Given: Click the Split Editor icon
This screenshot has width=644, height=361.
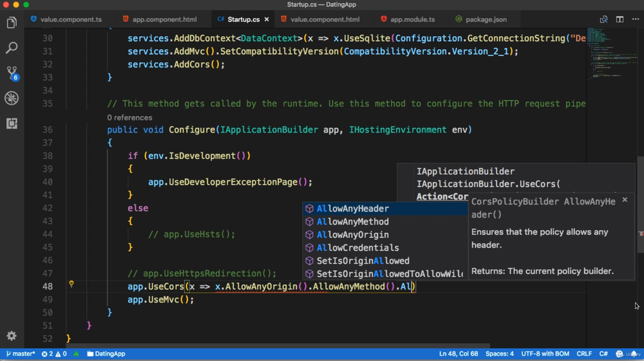Looking at the screenshot, I should point(620,19).
